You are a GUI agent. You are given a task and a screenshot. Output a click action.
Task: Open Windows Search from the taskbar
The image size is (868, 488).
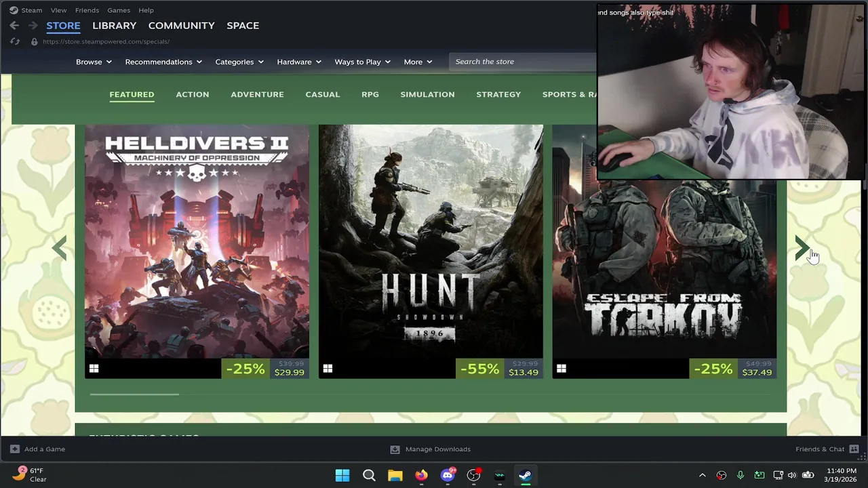[x=369, y=475]
